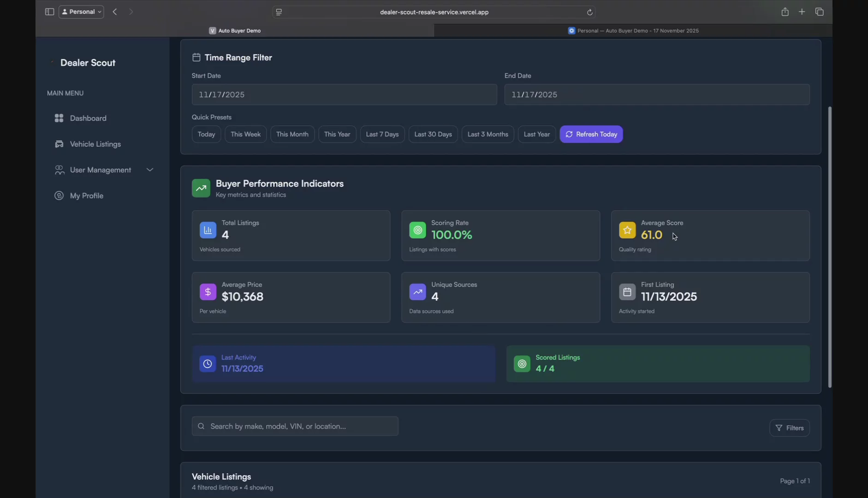Switch to the Auto Buyer Demo tab
The height and width of the screenshot is (498, 868).
(x=235, y=30)
